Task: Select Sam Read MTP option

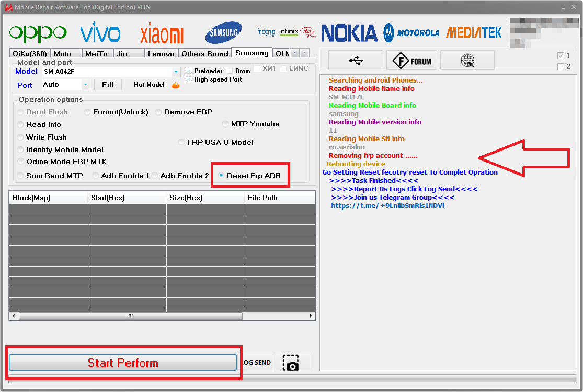Action: pyautogui.click(x=20, y=176)
